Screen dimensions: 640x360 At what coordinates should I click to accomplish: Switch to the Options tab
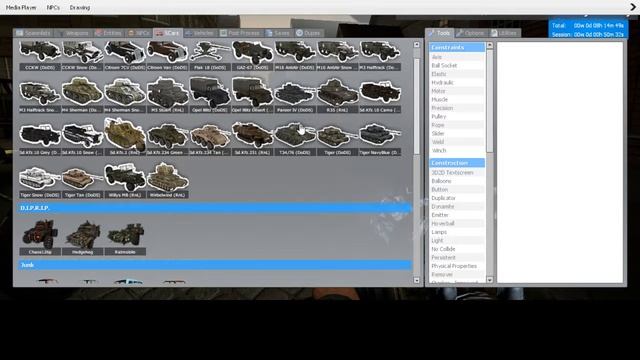(x=471, y=33)
